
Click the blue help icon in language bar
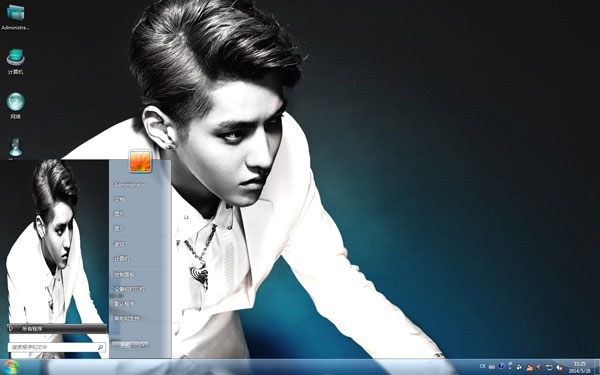pyautogui.click(x=501, y=366)
